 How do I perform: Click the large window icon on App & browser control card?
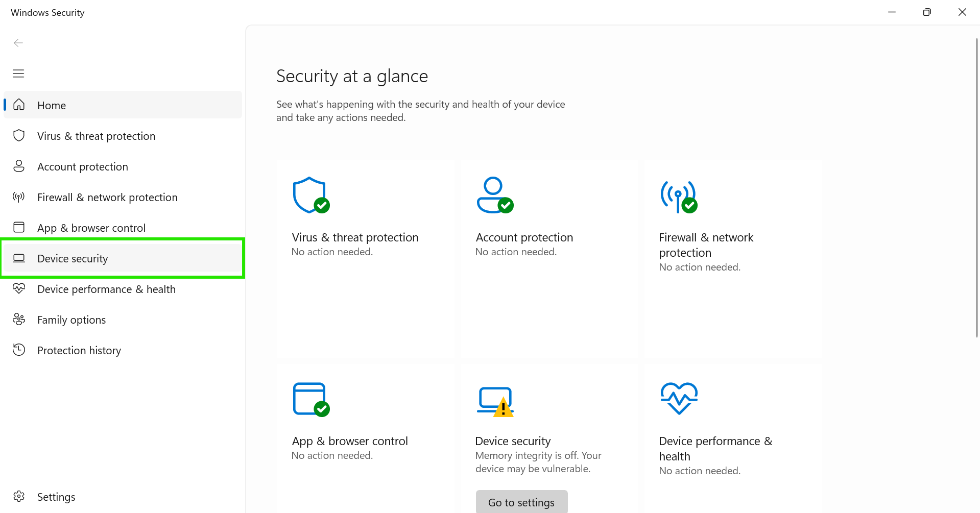(x=311, y=399)
